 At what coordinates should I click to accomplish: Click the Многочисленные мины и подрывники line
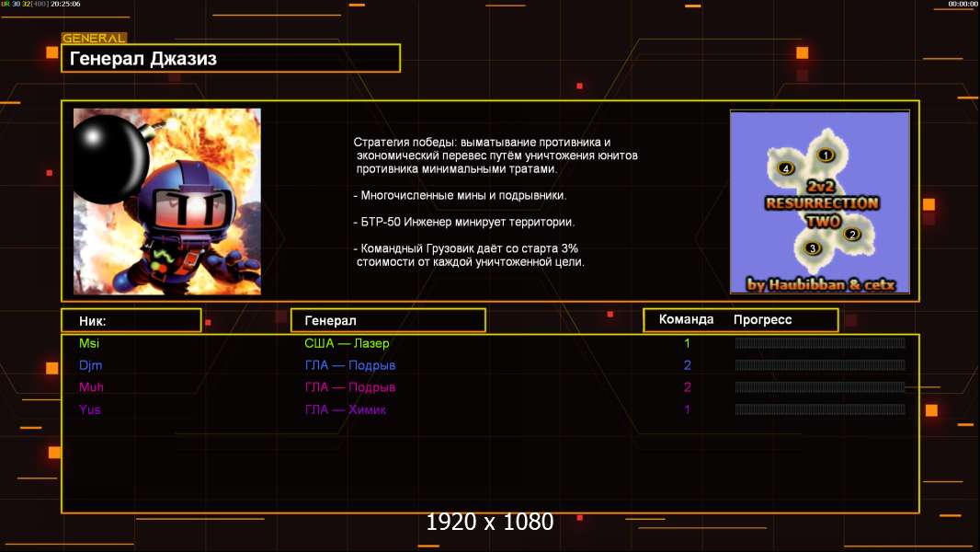(460, 195)
